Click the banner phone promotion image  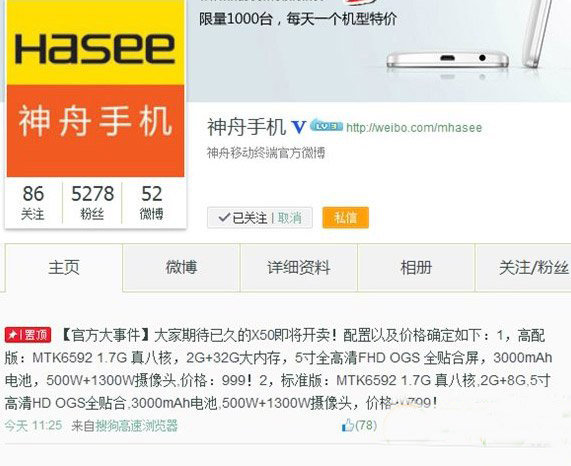pos(379,51)
